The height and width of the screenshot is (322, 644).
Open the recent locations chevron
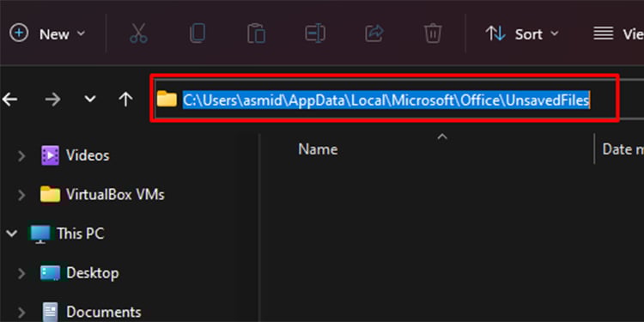(90, 99)
